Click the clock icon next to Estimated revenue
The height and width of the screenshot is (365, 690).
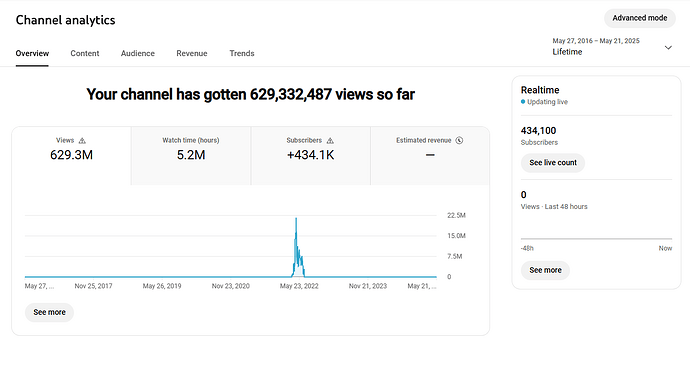tap(459, 140)
